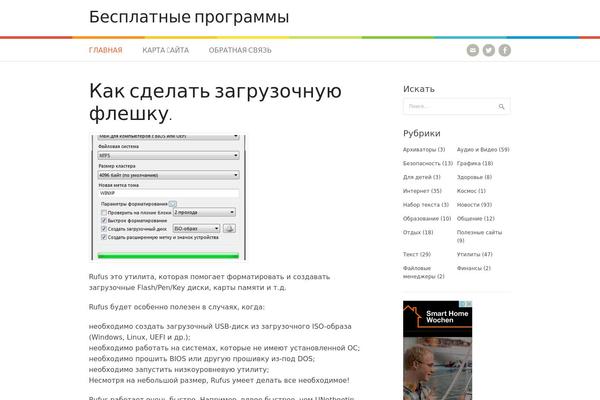Open the Twitter social icon

click(489, 50)
